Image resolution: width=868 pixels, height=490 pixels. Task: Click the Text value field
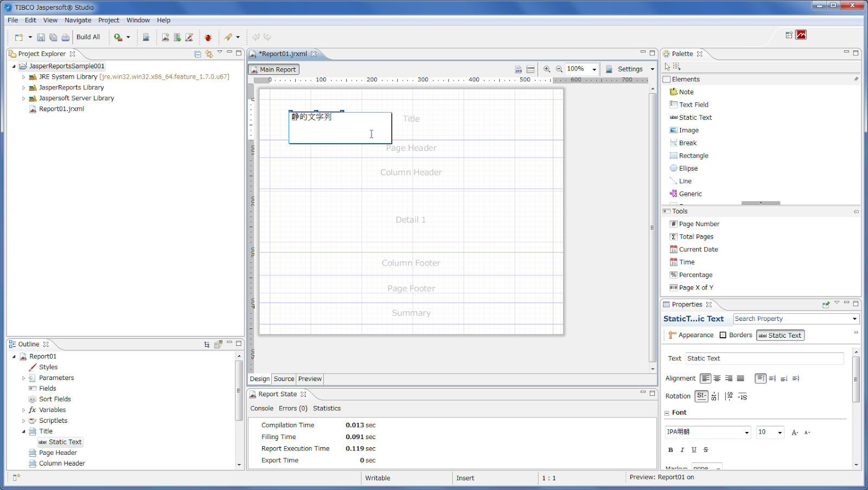[764, 358]
